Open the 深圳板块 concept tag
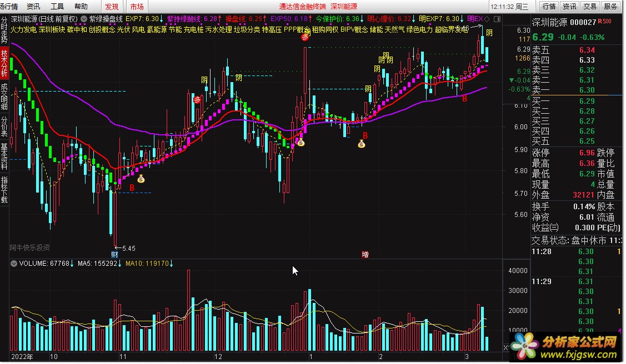626x364 pixels. (52, 29)
